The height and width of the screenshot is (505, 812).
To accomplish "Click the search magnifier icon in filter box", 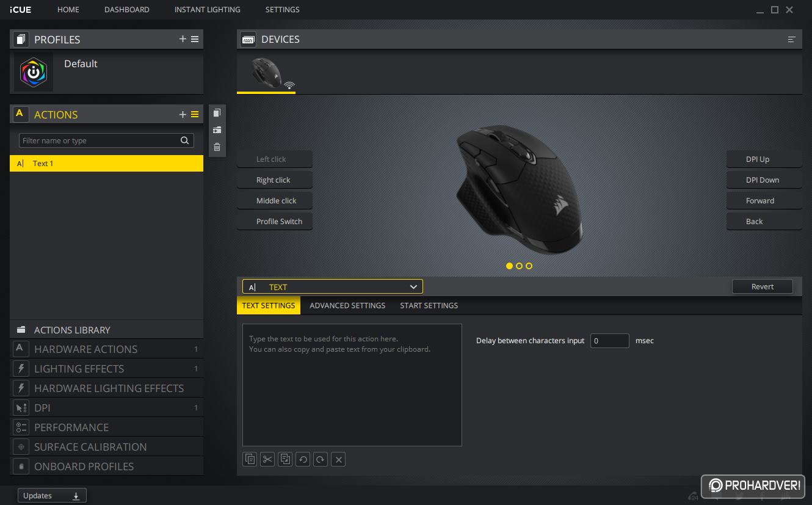I will [x=185, y=140].
